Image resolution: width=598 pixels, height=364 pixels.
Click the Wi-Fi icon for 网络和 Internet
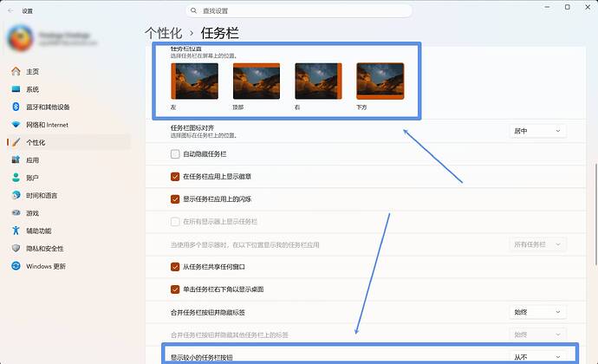click(x=16, y=125)
